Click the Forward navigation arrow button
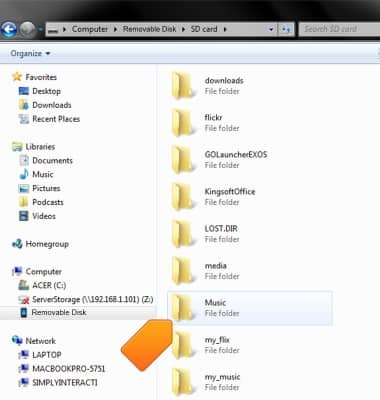Viewport: 380px width, 400px height. click(27, 29)
